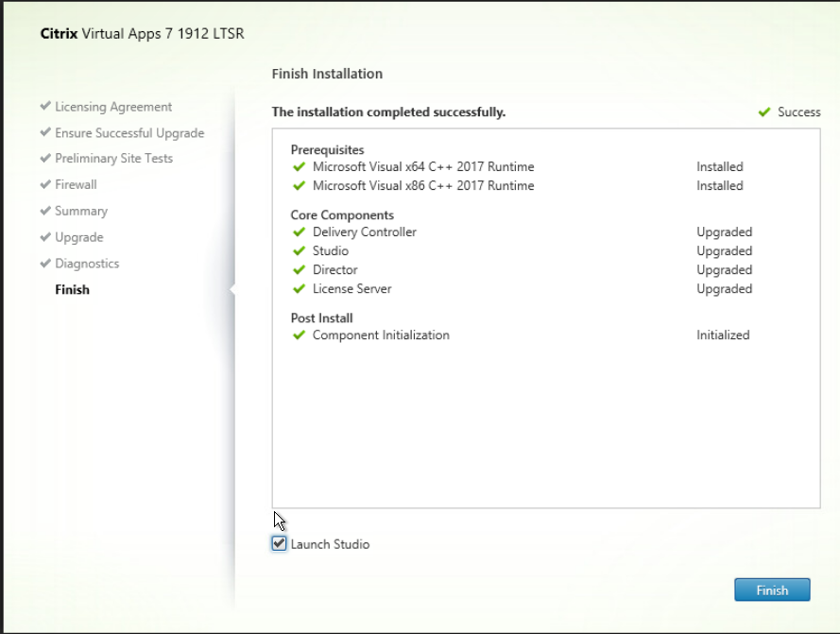Click the Component Initialization row text
Image resolution: width=840 pixels, height=634 pixels.
coord(381,335)
